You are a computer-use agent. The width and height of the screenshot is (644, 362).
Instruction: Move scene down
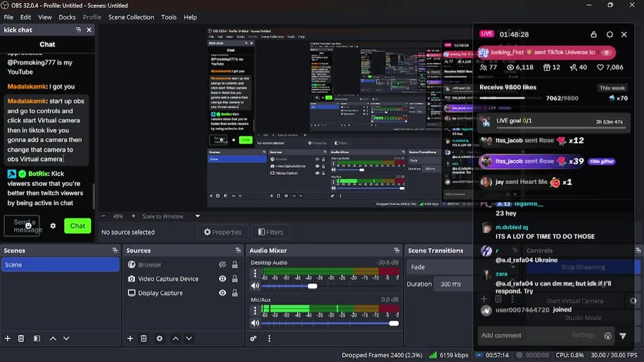[66, 338]
